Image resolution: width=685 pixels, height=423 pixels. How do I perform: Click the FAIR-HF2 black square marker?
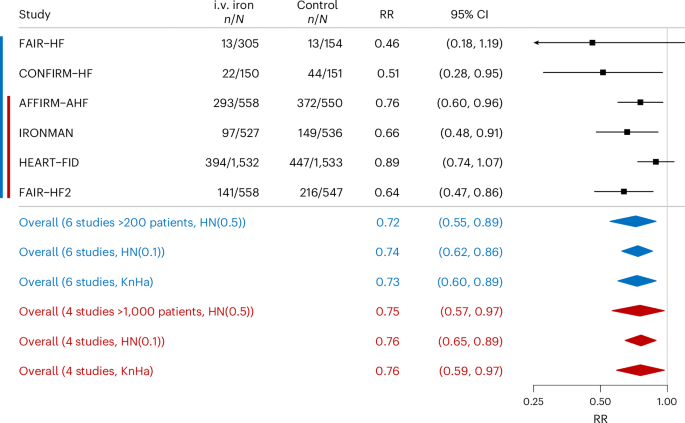(x=624, y=191)
